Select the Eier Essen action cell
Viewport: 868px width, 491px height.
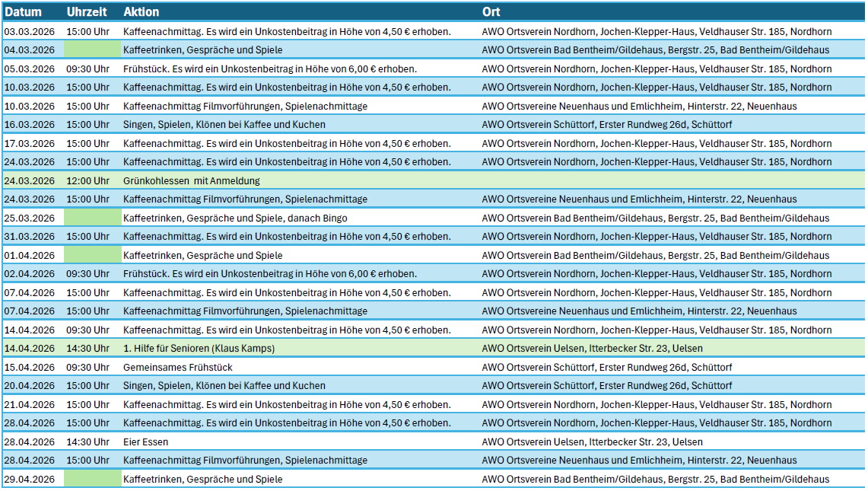pyautogui.click(x=146, y=442)
